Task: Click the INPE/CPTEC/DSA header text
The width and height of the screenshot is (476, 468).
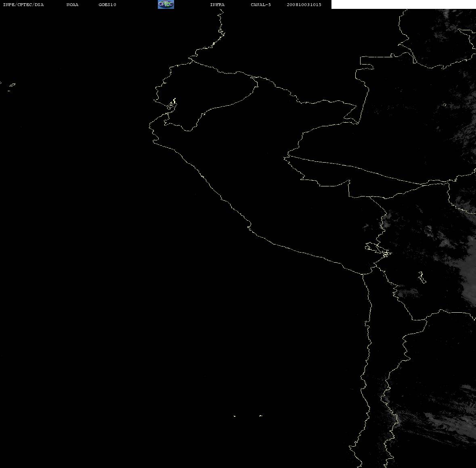Action: (23, 4)
